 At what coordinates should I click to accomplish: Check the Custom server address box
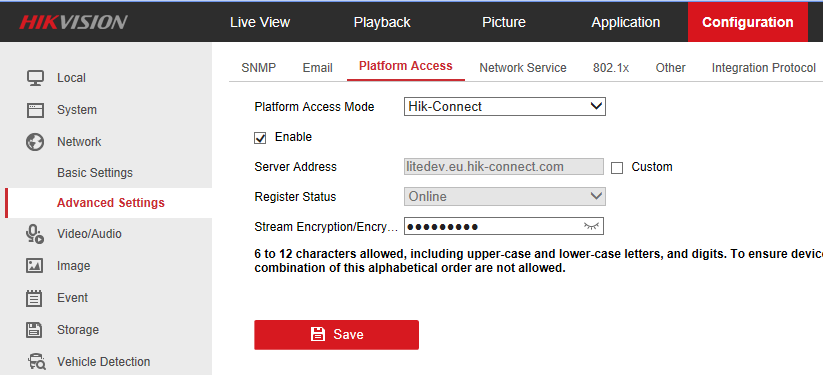pyautogui.click(x=617, y=168)
